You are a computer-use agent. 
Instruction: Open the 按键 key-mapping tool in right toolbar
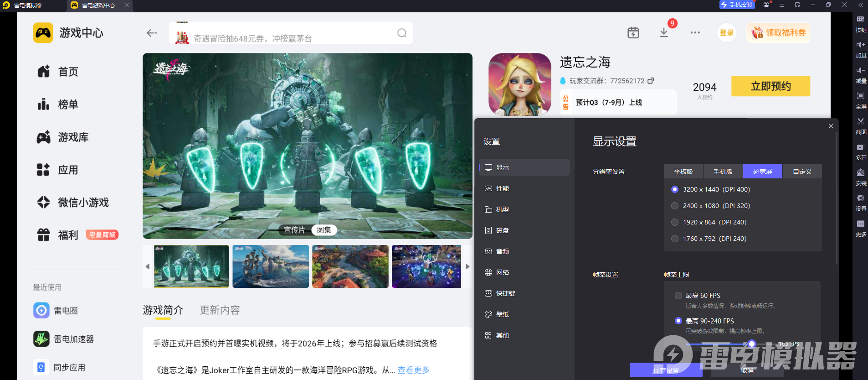pyautogui.click(x=861, y=24)
